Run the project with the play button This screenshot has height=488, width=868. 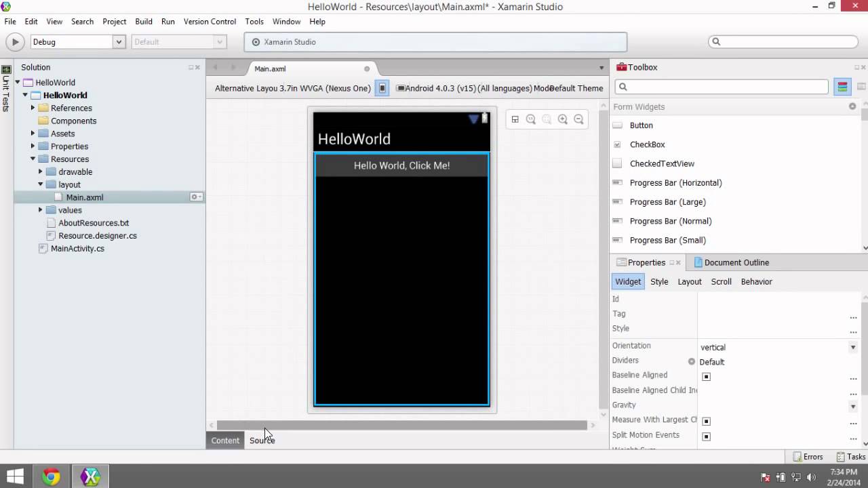click(15, 42)
